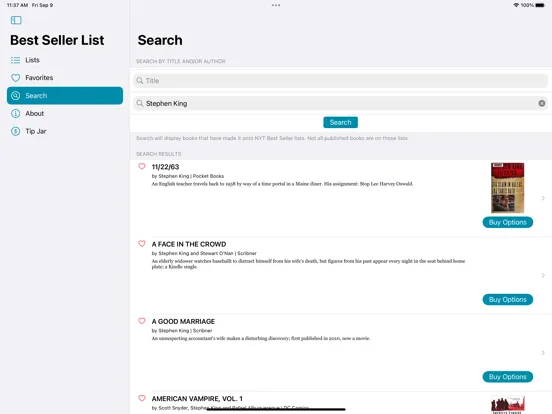Open Favorites in the sidebar
The image size is (552, 414).
point(65,78)
